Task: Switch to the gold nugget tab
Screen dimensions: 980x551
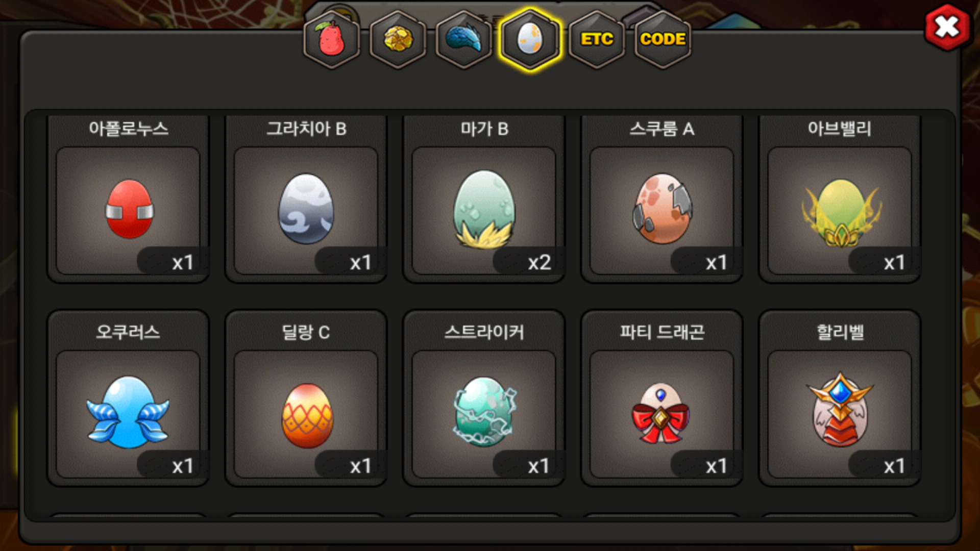Action: [398, 40]
